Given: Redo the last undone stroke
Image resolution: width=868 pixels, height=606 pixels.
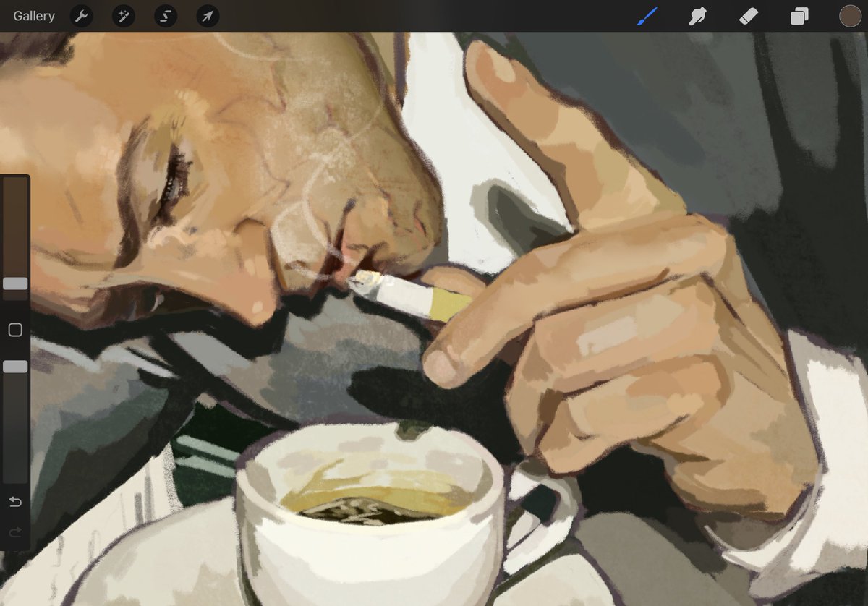Looking at the screenshot, I should pos(15,532).
